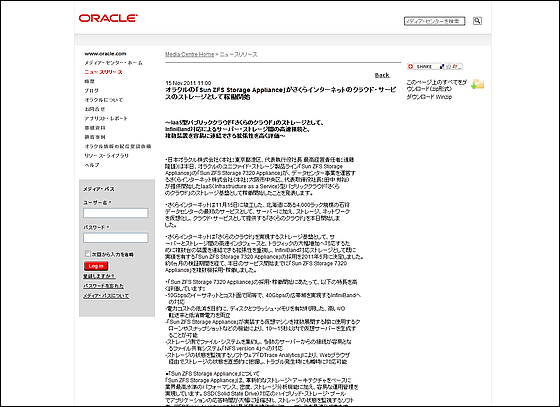The width and height of the screenshot is (560, 407).
Task: Check the 次回から入力を省略 checkbox
Action: [88, 253]
